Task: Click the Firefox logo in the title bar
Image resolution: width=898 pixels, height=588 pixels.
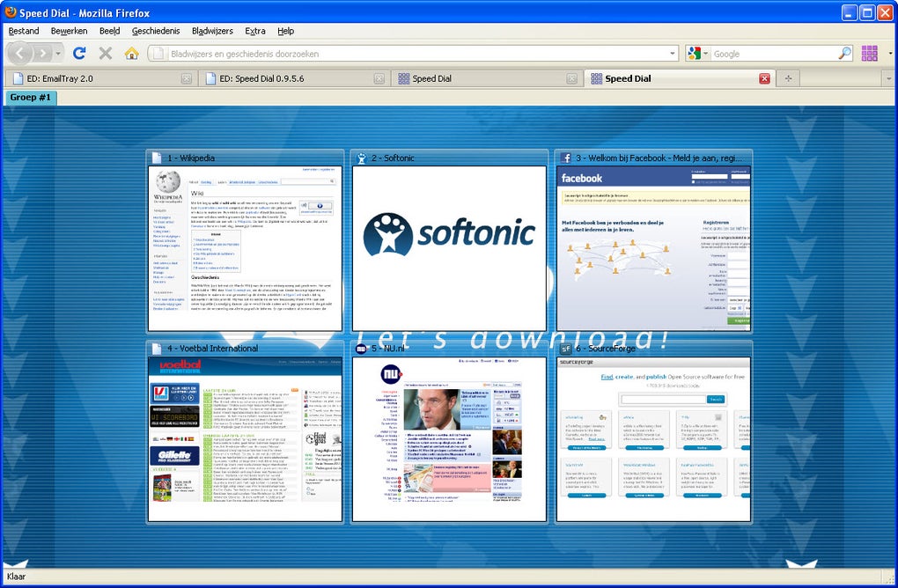Action: point(11,12)
